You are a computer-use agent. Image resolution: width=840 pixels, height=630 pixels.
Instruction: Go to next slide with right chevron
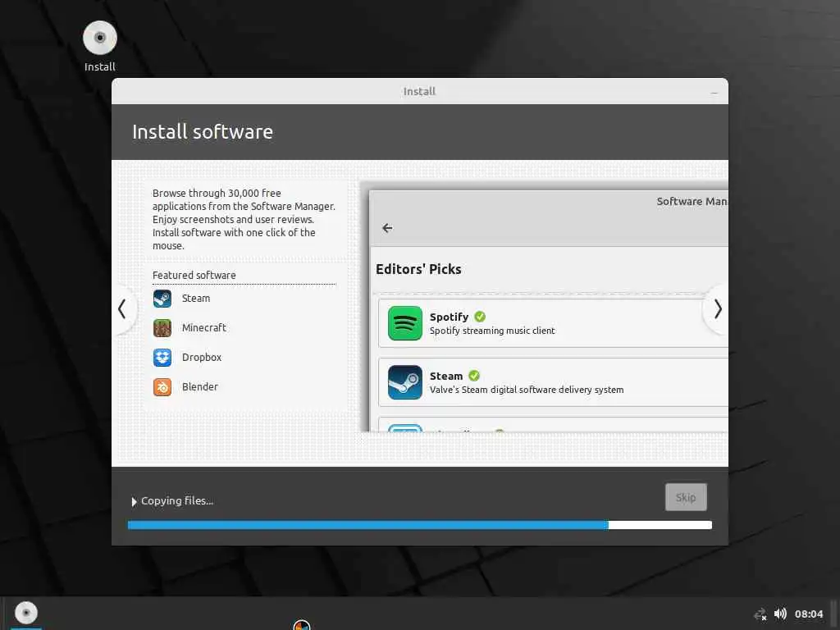(x=718, y=309)
